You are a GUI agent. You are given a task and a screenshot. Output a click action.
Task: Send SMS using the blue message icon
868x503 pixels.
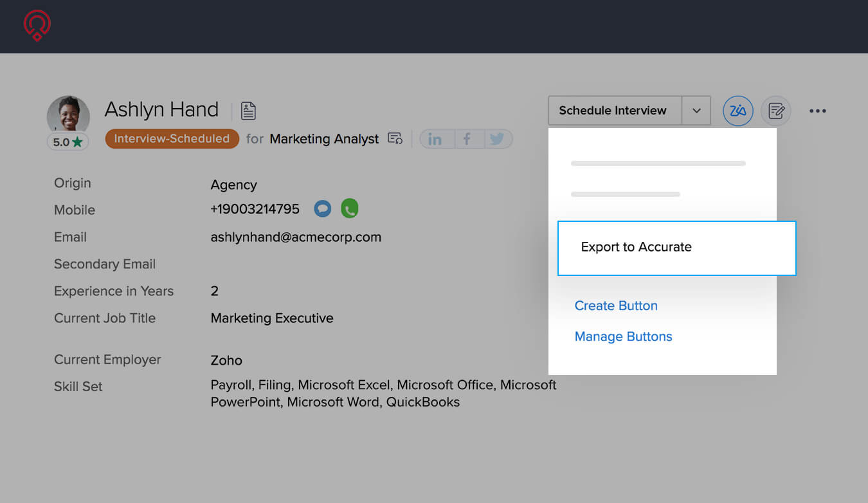323,208
